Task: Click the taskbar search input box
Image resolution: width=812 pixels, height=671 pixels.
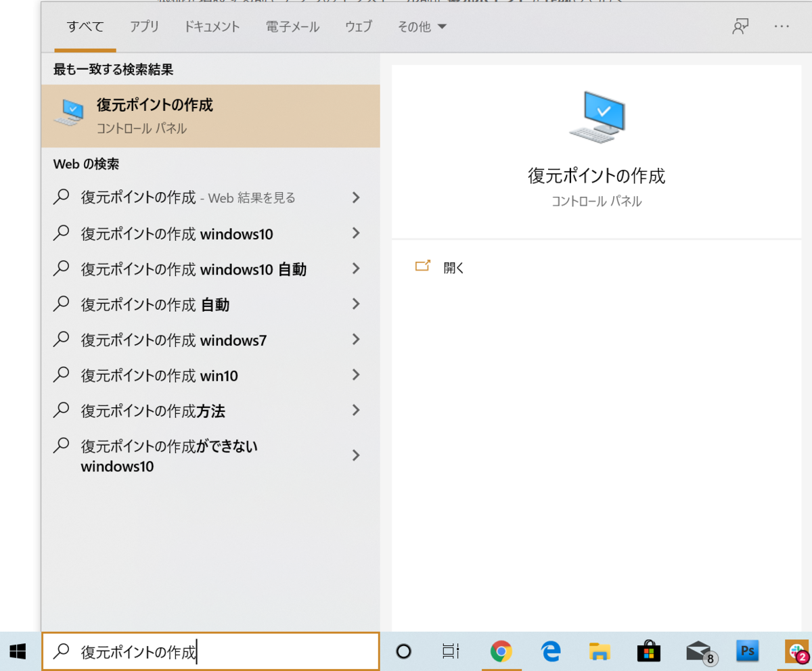Action: click(210, 651)
